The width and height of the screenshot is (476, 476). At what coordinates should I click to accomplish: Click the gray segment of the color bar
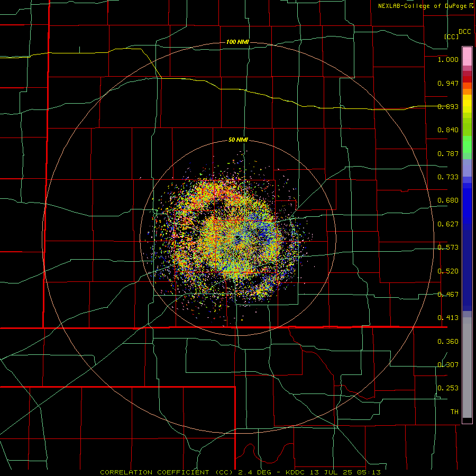[x=467, y=368]
